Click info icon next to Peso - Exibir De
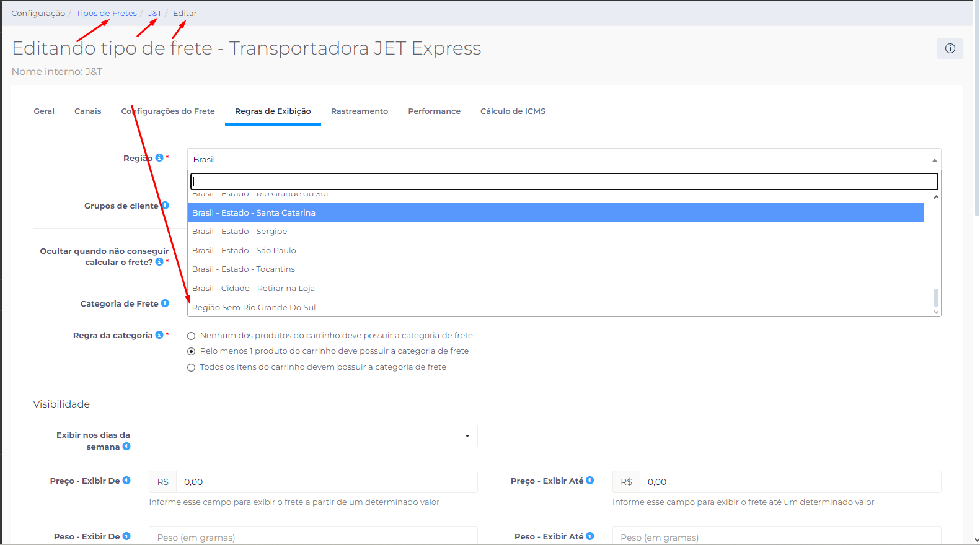Image resolution: width=980 pixels, height=545 pixels. click(126, 536)
